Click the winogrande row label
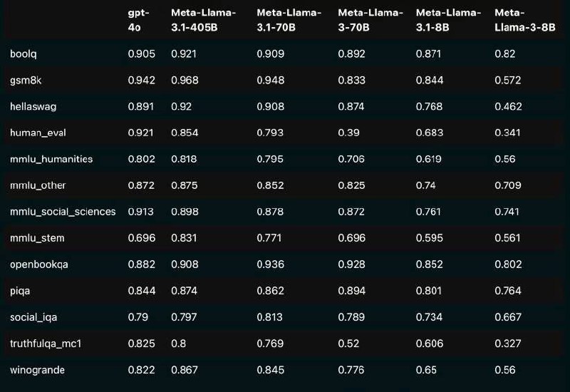The image size is (570, 392). tap(37, 370)
